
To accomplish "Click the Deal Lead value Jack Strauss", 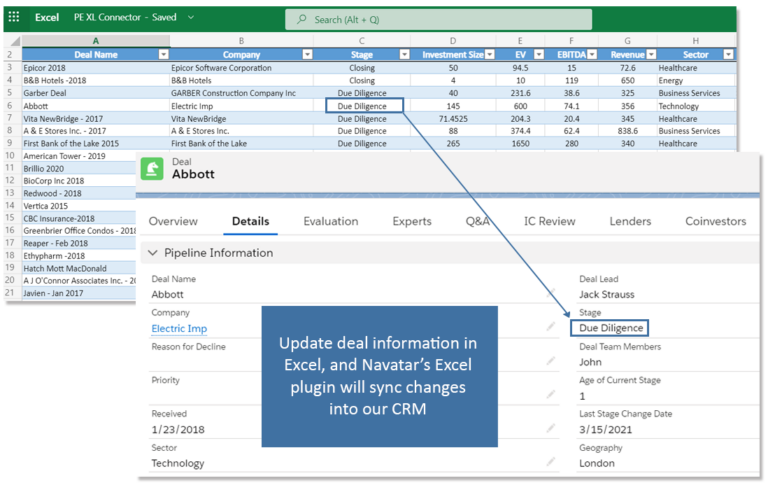I will click(x=606, y=294).
